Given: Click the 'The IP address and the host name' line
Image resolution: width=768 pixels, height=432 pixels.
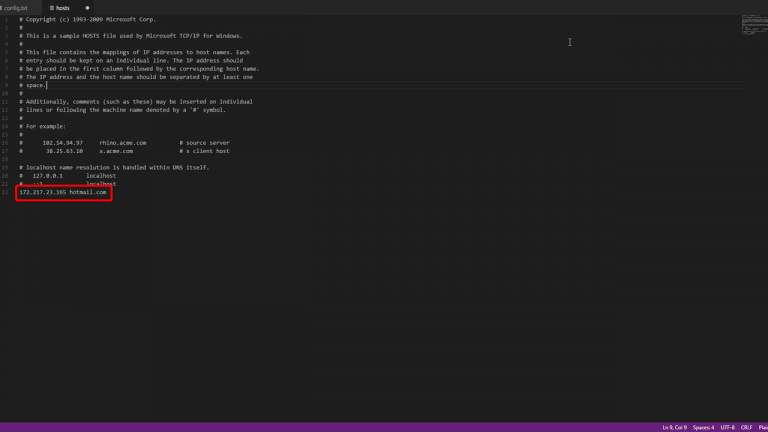Looking at the screenshot, I should (136, 77).
